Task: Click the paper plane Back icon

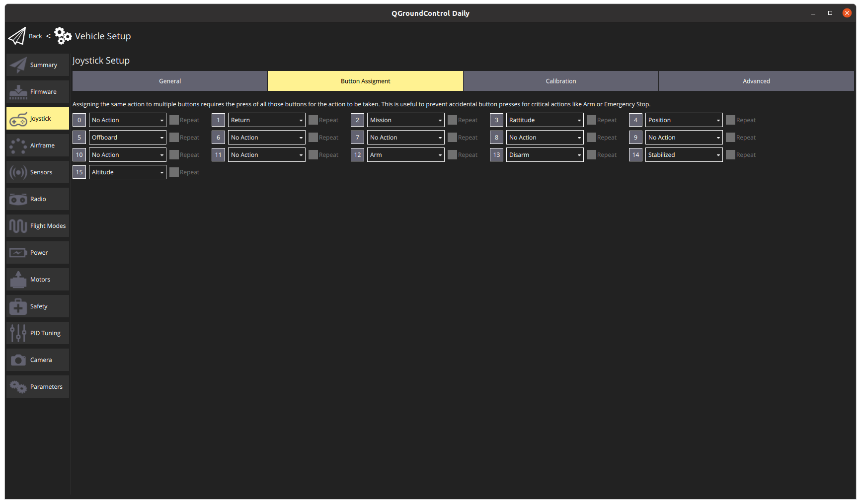Action: (17, 36)
